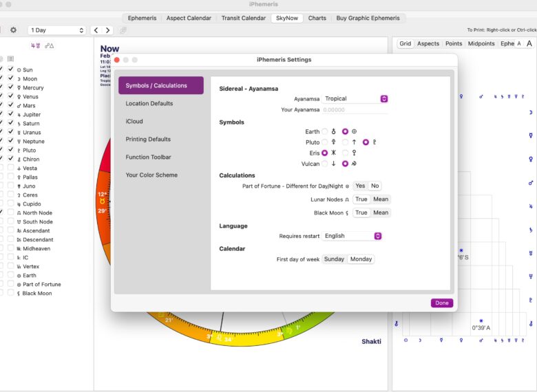
Task: Uncheck the Chiron checkbox
Action: 10,158
